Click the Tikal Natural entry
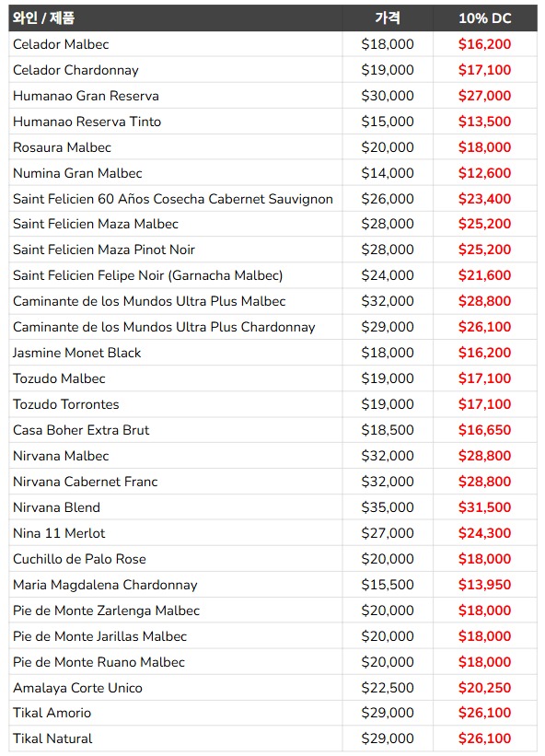The width and height of the screenshot is (545, 756). [52, 739]
